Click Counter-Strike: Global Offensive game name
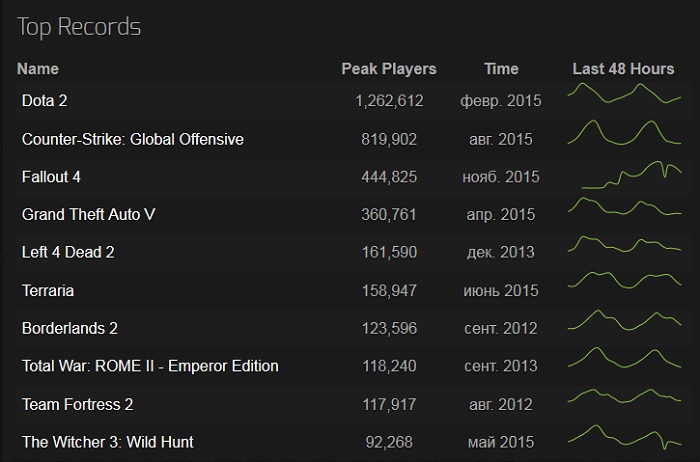The image size is (700, 462). (132, 138)
